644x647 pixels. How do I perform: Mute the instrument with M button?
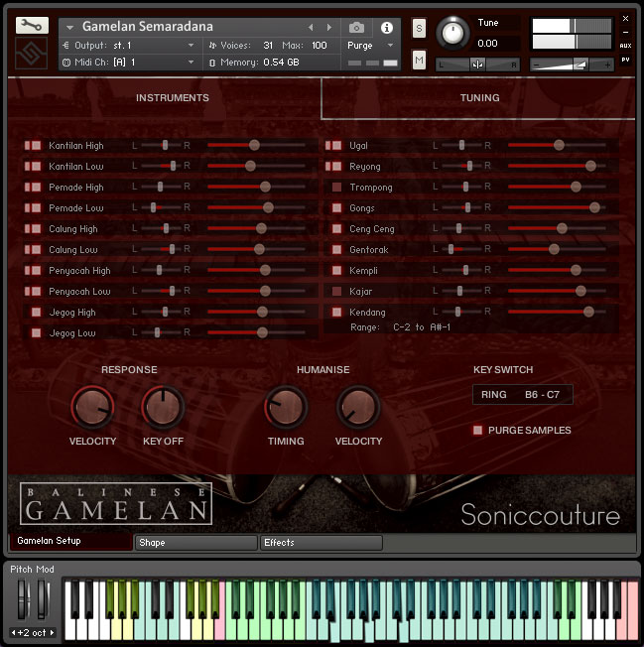[x=419, y=61]
